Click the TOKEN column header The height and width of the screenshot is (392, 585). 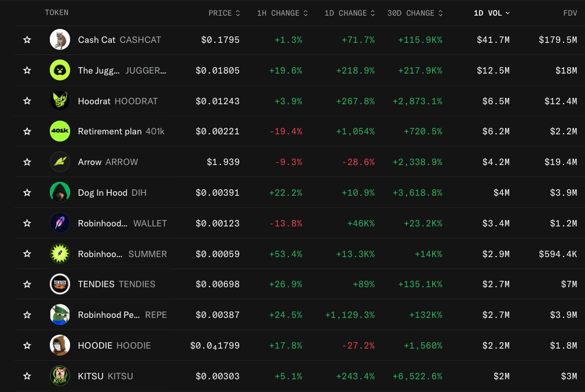tap(56, 13)
